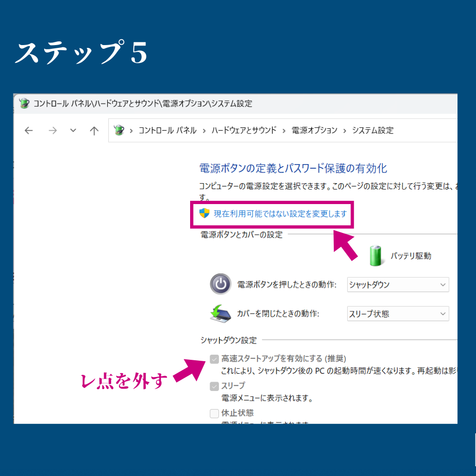This screenshot has width=476, height=476.
Task: Click the power options icon in address bar
Action: coord(119,130)
